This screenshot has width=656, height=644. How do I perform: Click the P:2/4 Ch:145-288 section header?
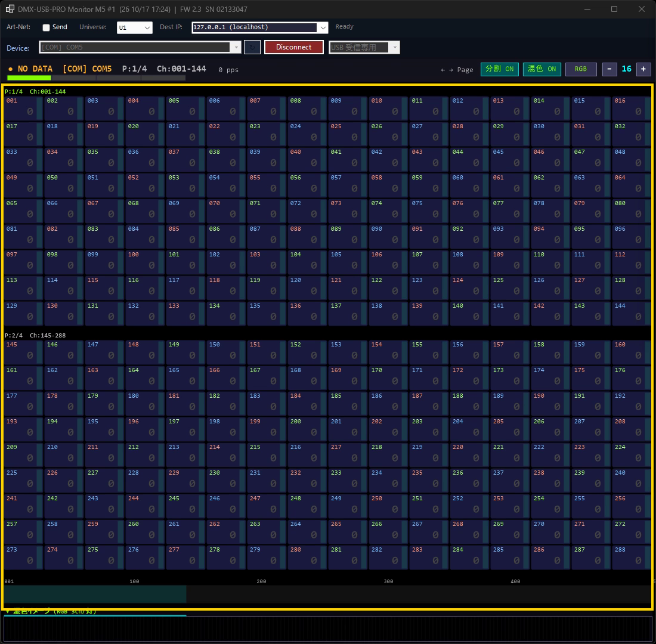[35, 335]
